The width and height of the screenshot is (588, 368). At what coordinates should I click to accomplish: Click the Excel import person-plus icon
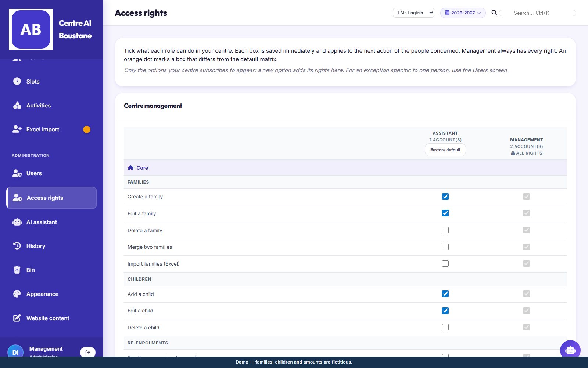17,129
